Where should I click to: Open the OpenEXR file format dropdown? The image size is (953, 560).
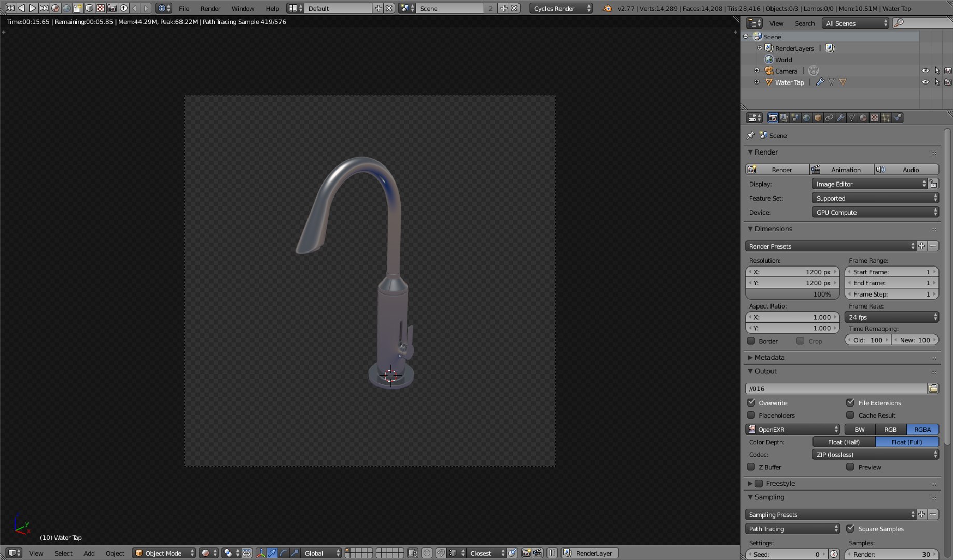point(793,429)
